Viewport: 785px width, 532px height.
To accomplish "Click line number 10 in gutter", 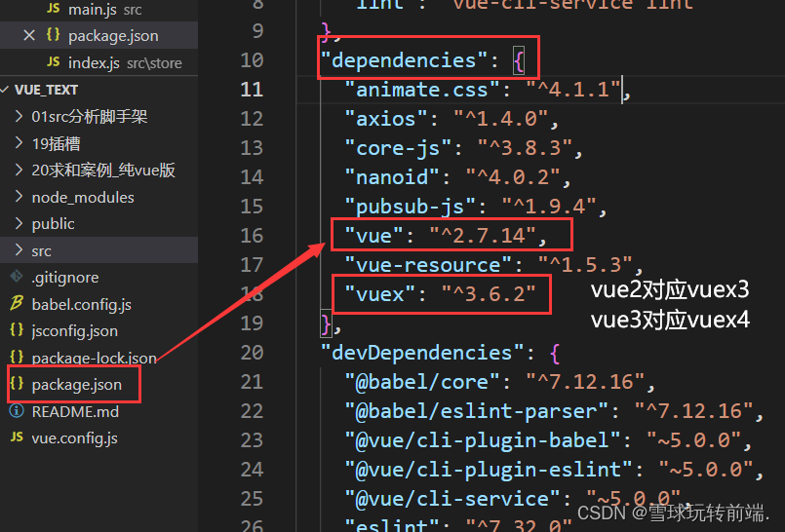I will pos(252,60).
